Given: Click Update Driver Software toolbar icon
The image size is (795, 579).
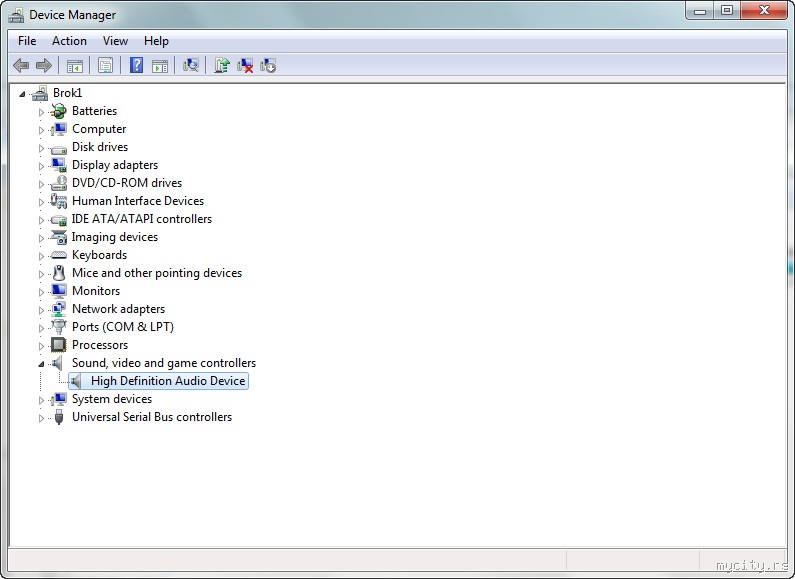Looking at the screenshot, I should pos(222,65).
